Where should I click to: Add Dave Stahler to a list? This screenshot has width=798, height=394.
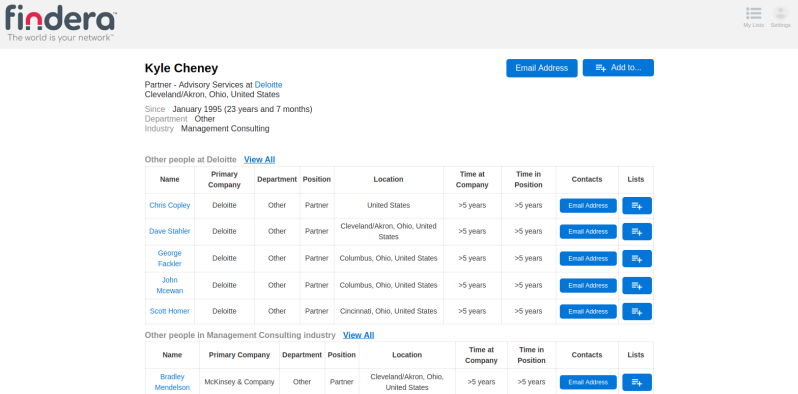(637, 232)
